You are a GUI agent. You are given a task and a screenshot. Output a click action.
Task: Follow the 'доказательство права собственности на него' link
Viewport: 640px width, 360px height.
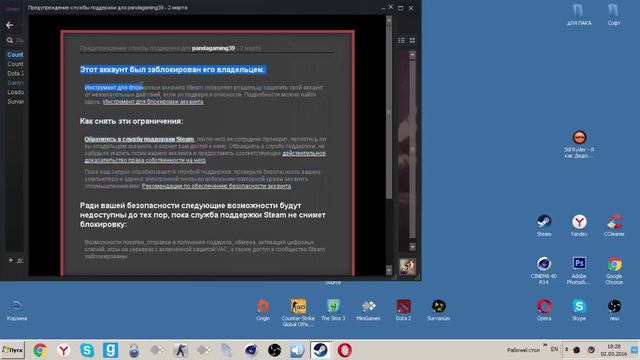(145, 160)
